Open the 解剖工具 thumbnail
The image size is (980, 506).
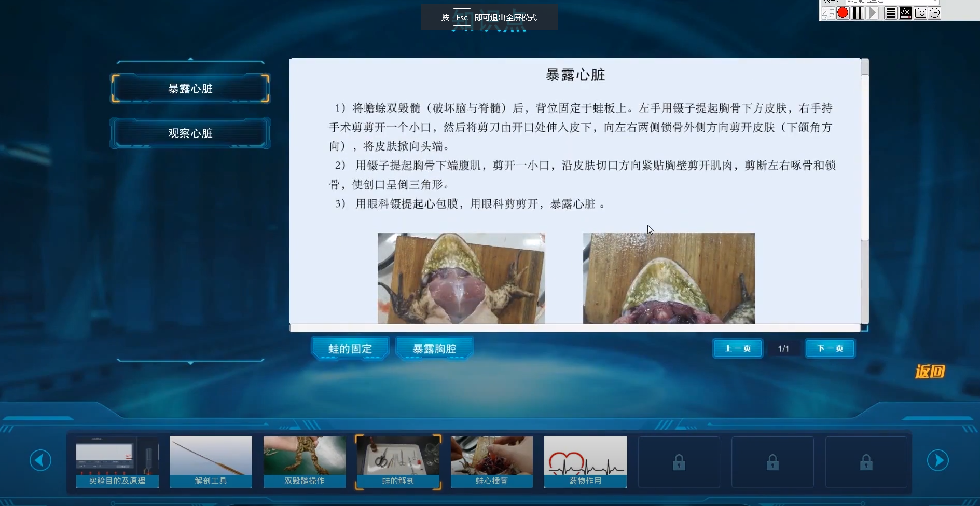tap(211, 462)
